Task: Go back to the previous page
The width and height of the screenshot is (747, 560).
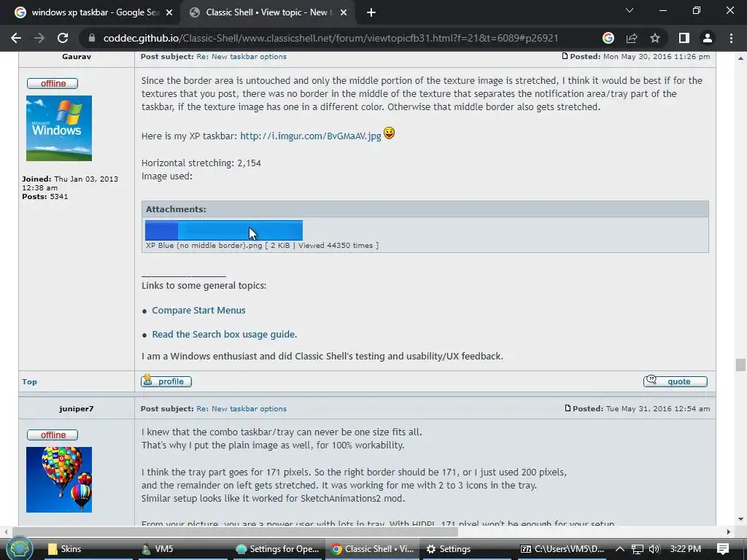Action: click(16, 38)
